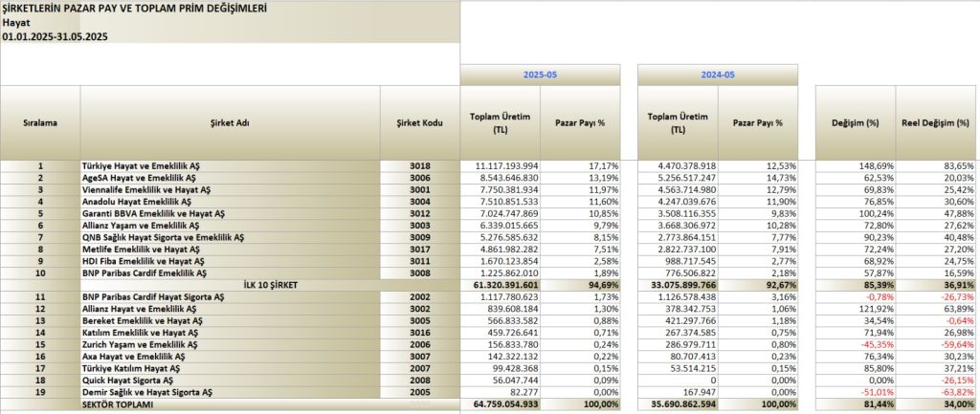The width and height of the screenshot is (980, 414).
Task: Select Zurich Yaşam ve Emeklilik AŞ cell
Action: click(x=230, y=345)
